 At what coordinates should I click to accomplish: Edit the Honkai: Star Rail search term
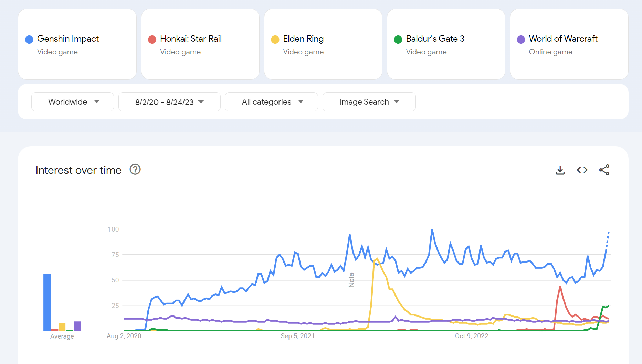(x=191, y=39)
